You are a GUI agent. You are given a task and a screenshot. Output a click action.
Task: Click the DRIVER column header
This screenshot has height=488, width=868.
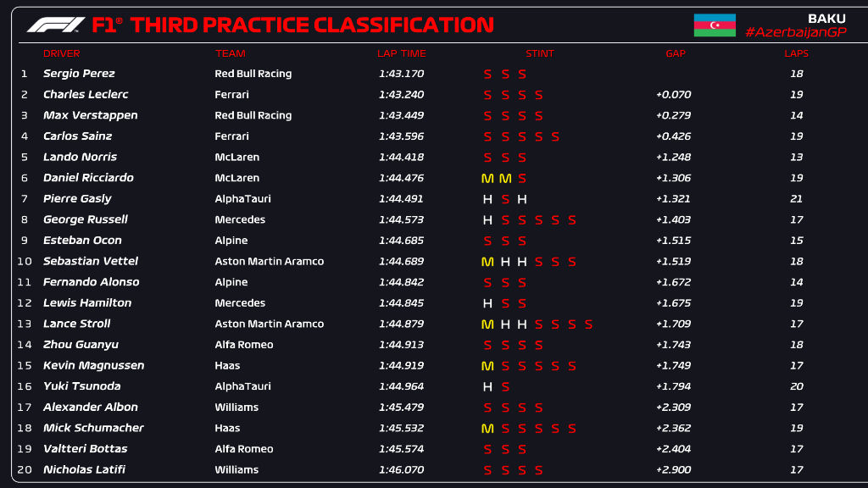coord(61,53)
